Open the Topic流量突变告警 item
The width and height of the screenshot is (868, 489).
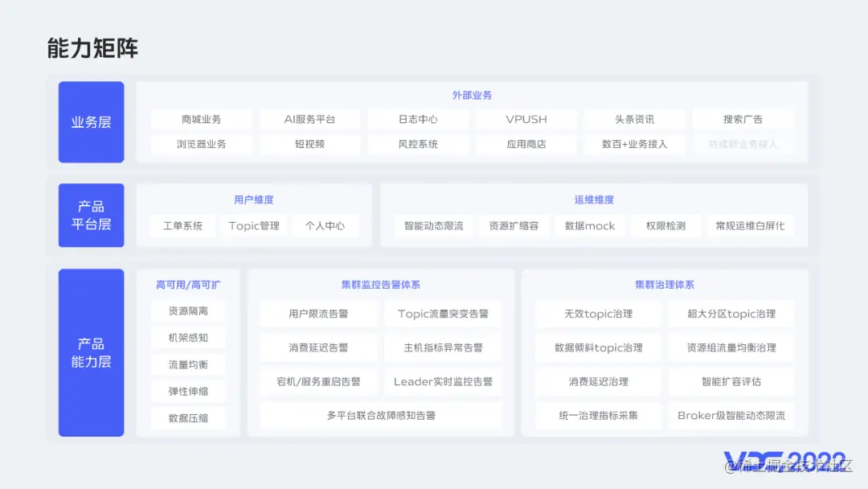(x=443, y=314)
